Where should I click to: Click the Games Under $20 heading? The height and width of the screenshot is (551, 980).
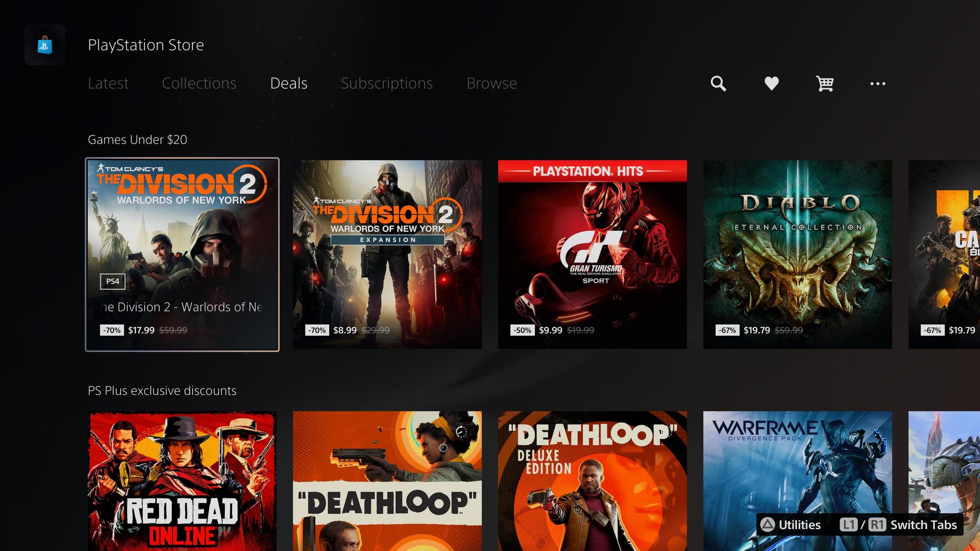click(x=137, y=140)
